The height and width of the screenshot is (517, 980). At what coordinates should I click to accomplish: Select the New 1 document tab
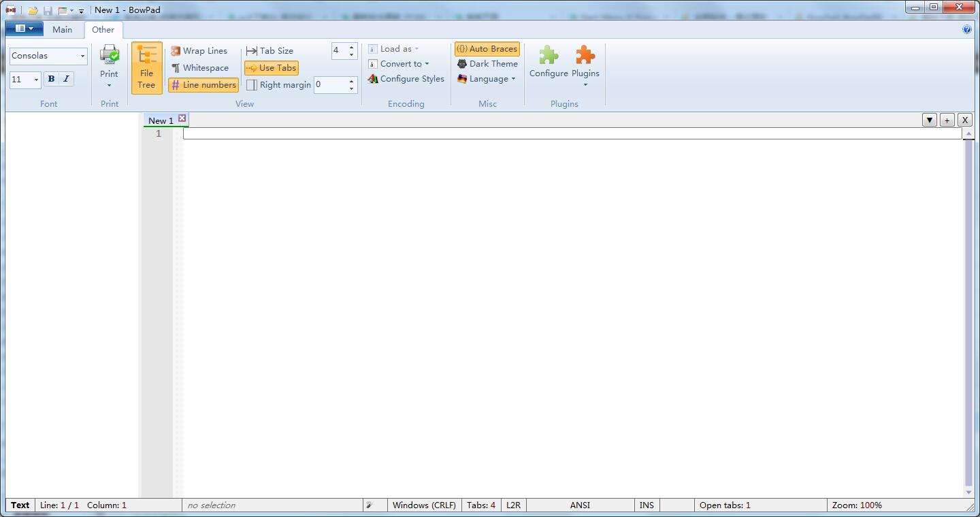pyautogui.click(x=161, y=120)
